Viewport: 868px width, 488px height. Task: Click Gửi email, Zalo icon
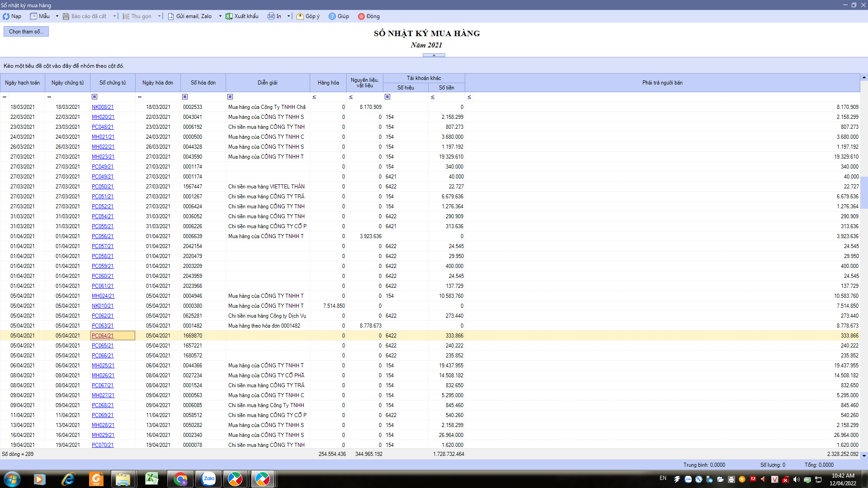point(171,16)
